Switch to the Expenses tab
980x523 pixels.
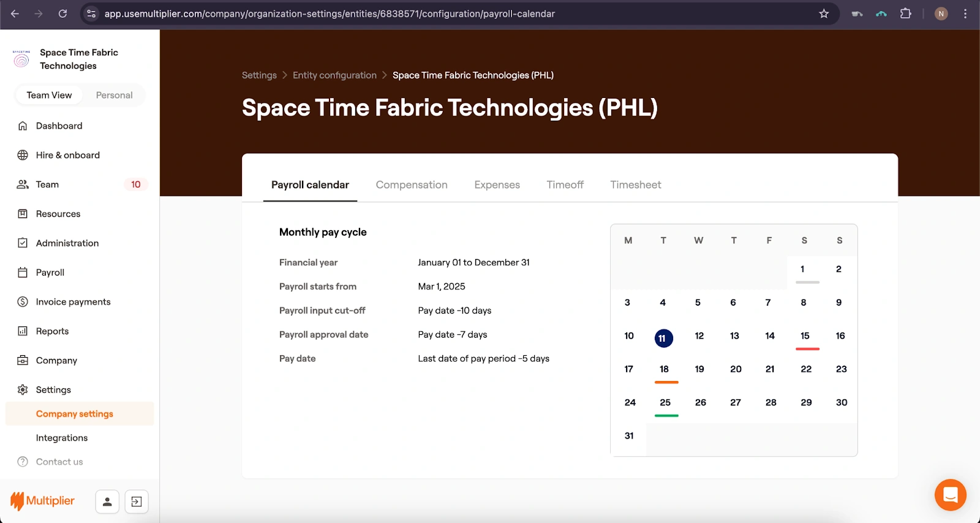tap(497, 185)
